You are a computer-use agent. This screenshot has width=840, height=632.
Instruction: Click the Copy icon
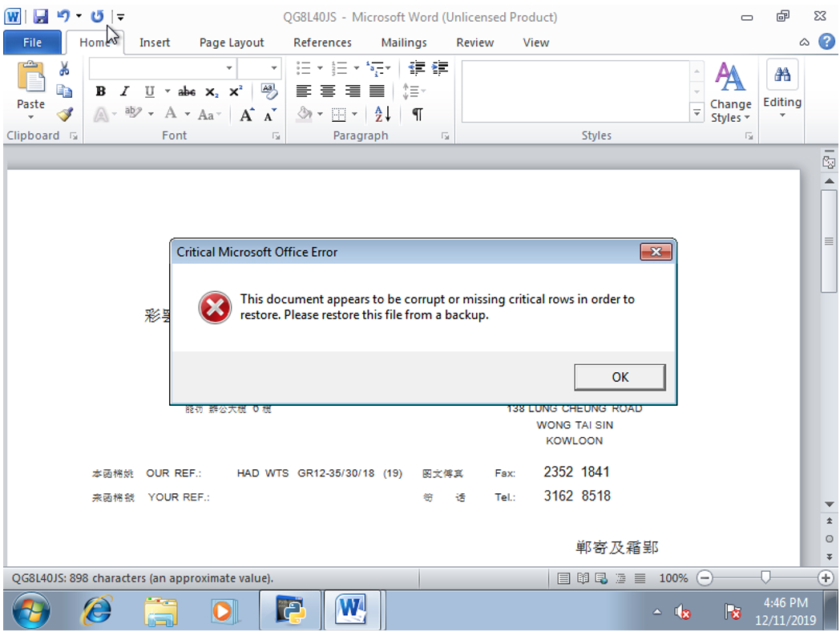click(x=64, y=91)
